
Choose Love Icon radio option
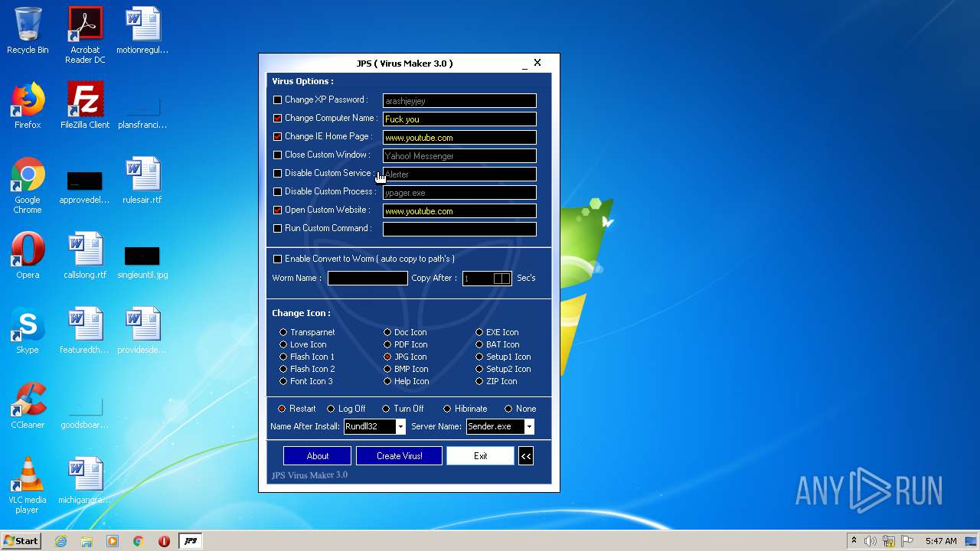point(283,344)
